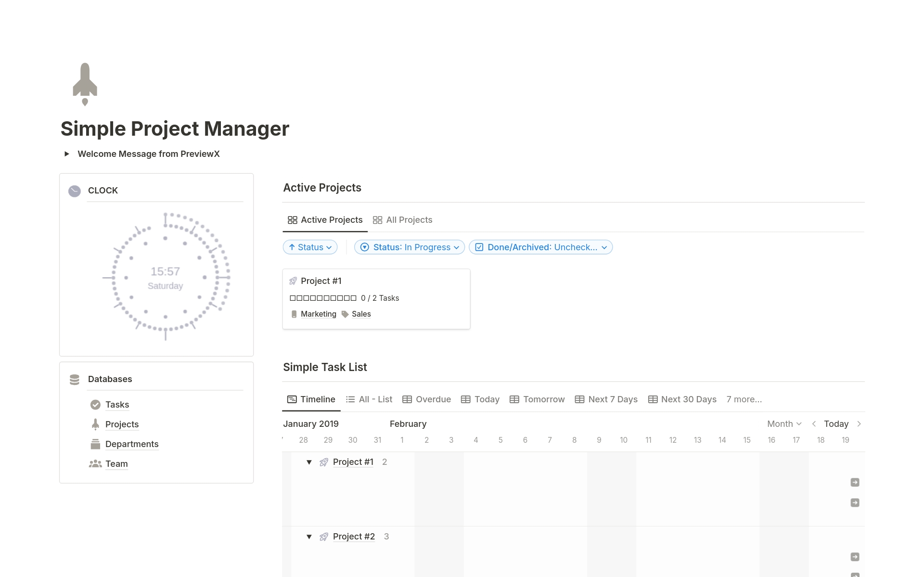The height and width of the screenshot is (577, 924).
Task: Open Status: In Progress filter dropdown
Action: point(410,247)
